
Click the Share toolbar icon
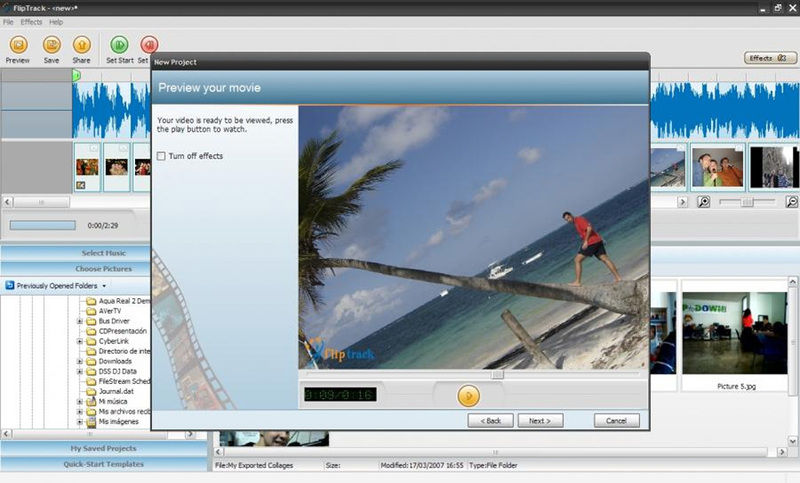click(x=82, y=45)
